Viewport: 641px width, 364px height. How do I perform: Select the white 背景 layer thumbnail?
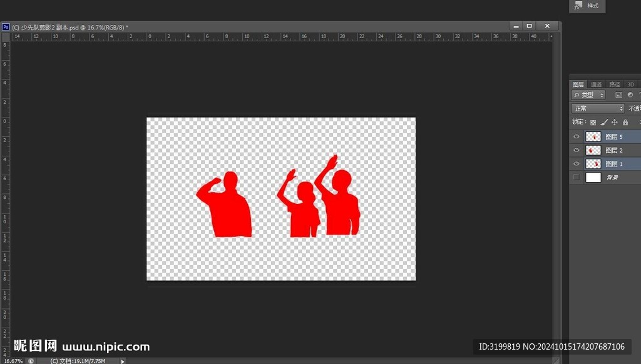(x=593, y=177)
